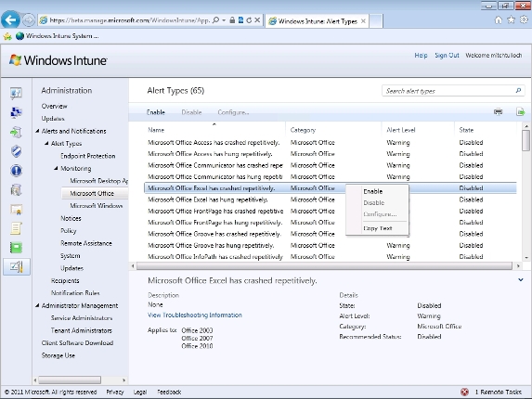Click Disable in the alert types toolbar
The height and width of the screenshot is (399, 532).
tap(191, 112)
